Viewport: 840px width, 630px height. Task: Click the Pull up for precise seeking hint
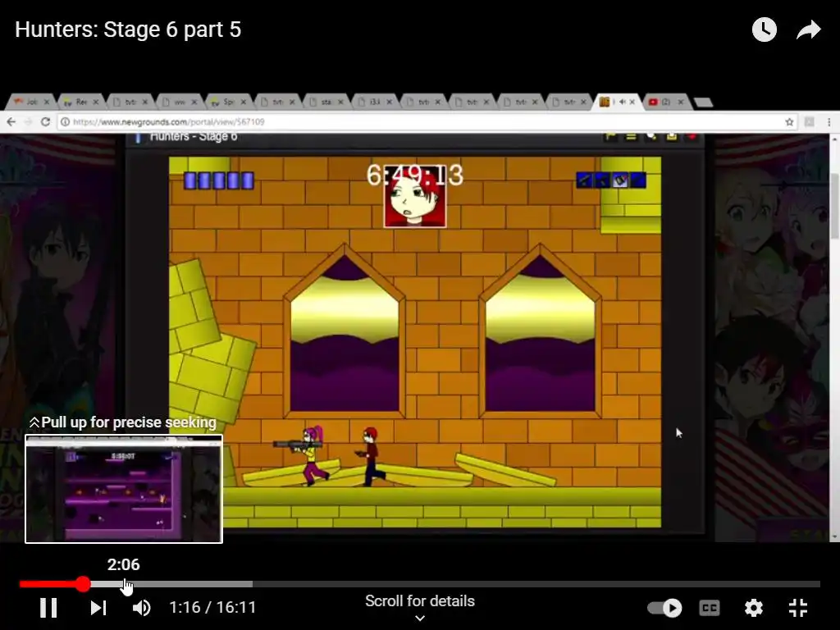point(123,422)
